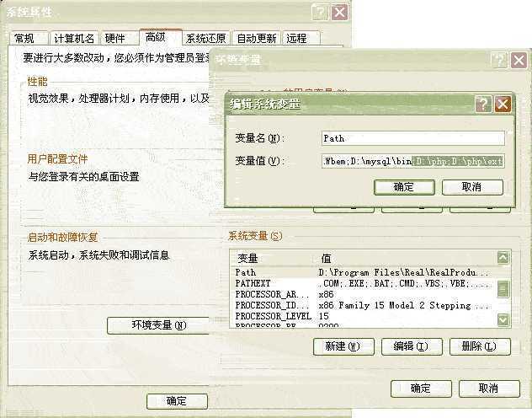Click the scrollbar thumb of system variables list
532x418 pixels.
[503, 289]
